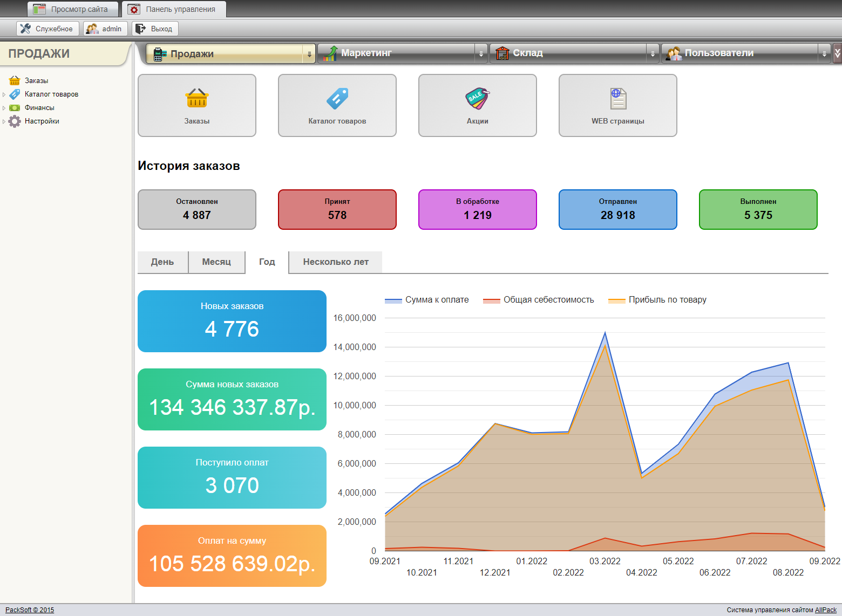The width and height of the screenshot is (842, 616).
Task: Toggle Прибыль по товару legend entry
Action: [657, 300]
